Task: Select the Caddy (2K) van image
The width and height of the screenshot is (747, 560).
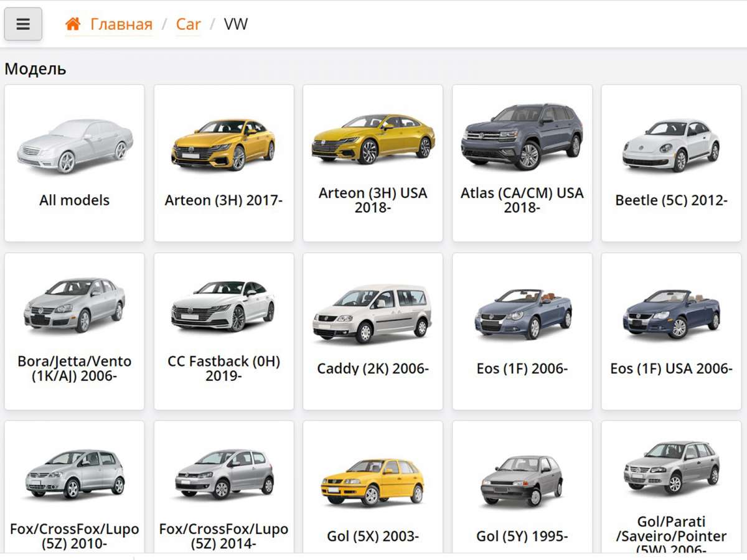Action: click(373, 314)
